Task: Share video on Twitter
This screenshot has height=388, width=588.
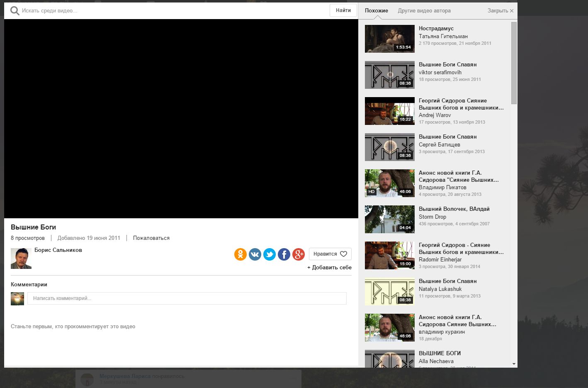Action: tap(270, 254)
